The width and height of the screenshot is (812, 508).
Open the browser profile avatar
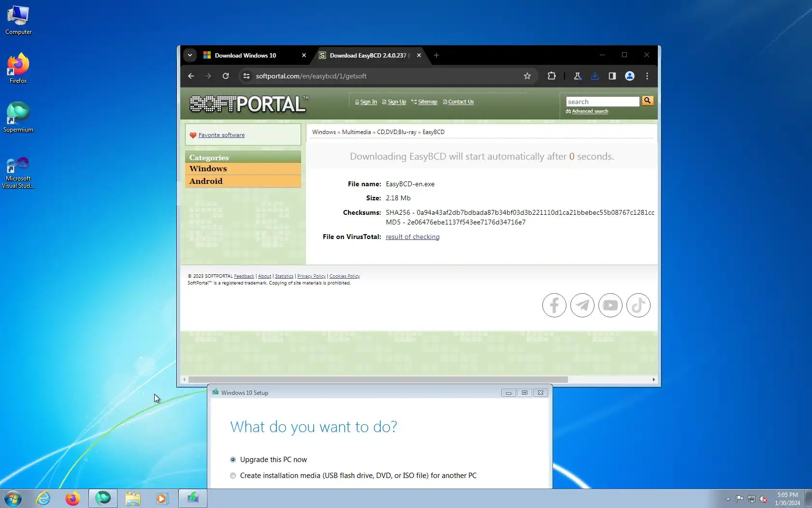point(630,76)
